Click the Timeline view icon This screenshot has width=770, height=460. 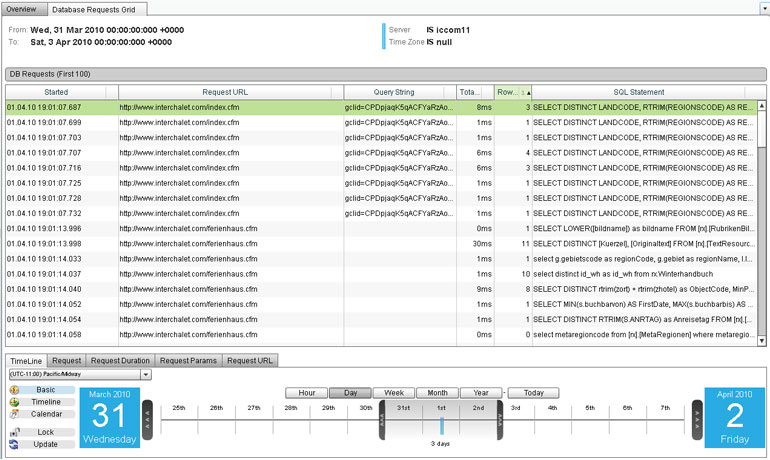(14, 402)
